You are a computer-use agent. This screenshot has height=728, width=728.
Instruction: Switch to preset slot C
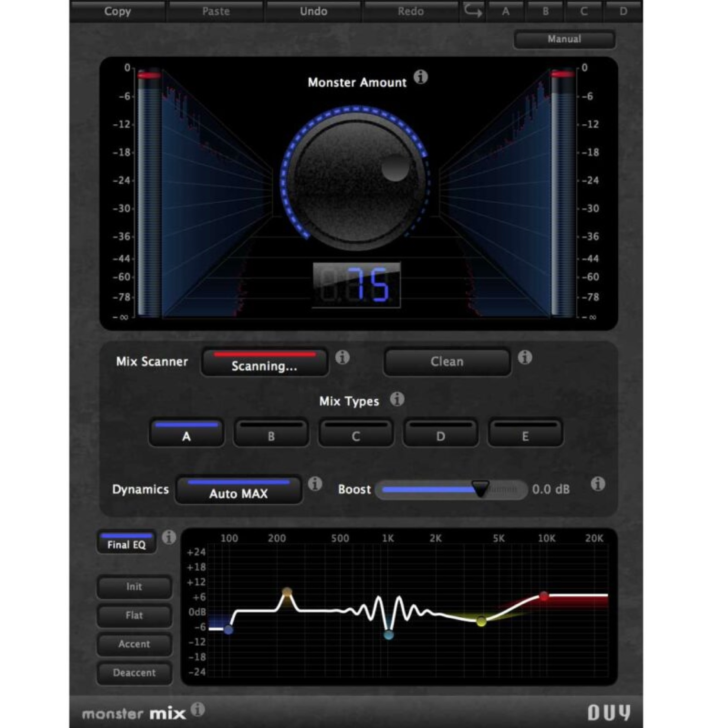(584, 11)
